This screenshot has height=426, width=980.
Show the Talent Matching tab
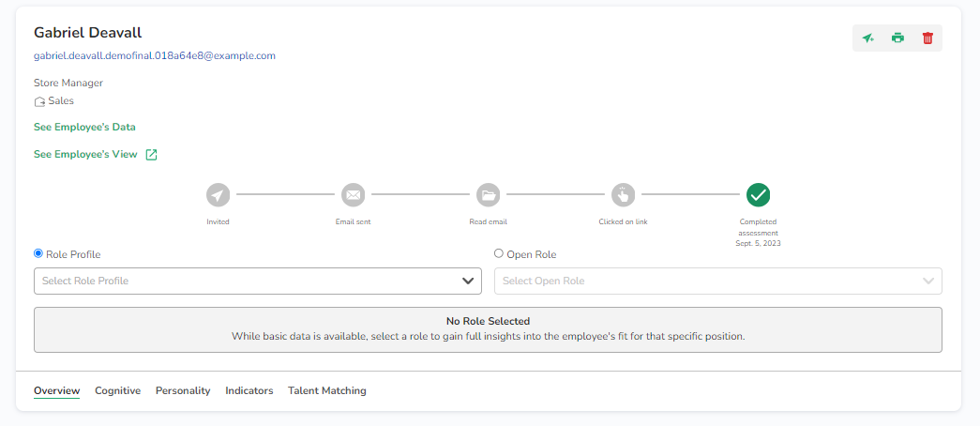coord(327,390)
